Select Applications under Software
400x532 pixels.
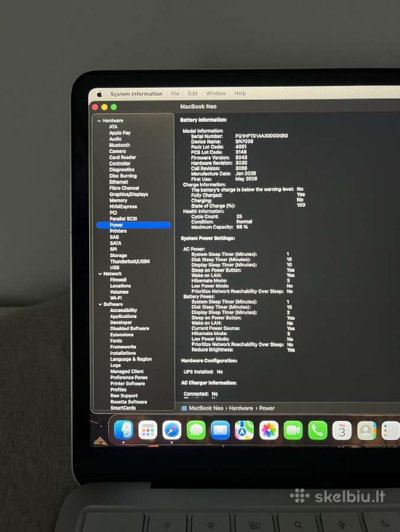coord(123,317)
